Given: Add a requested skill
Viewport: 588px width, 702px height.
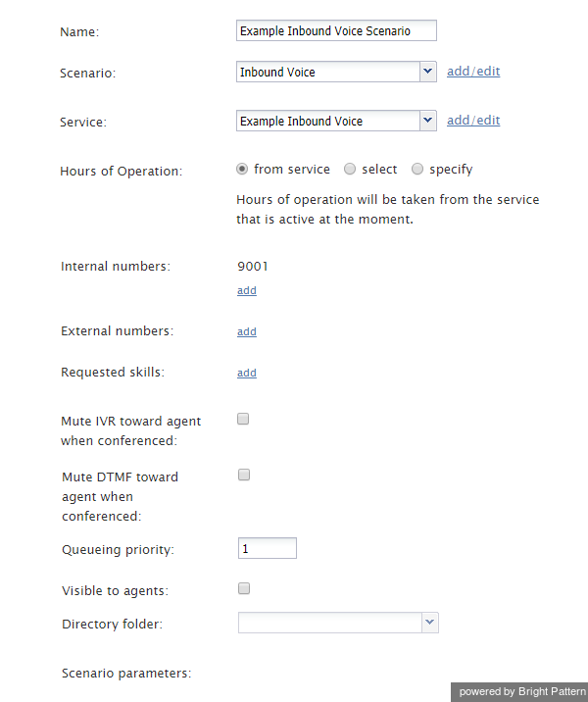Looking at the screenshot, I should 247,374.
